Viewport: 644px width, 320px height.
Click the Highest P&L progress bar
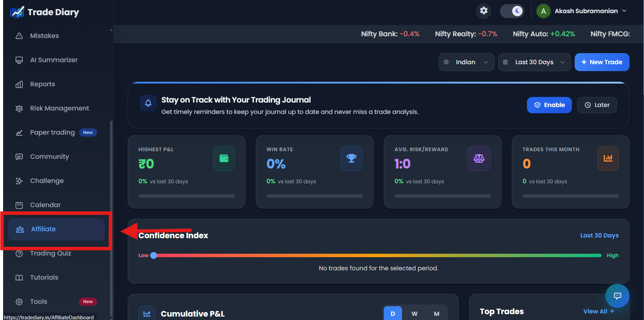click(186, 196)
